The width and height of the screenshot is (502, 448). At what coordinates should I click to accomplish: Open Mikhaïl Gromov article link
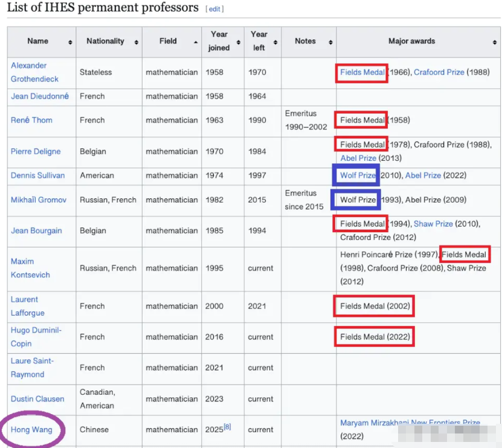point(39,200)
